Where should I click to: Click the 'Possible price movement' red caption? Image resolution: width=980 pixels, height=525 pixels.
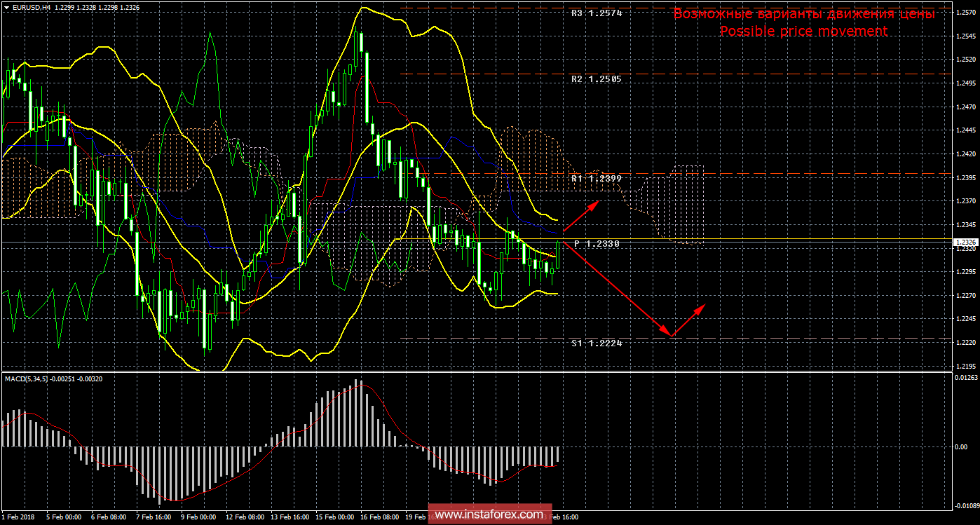click(x=804, y=32)
